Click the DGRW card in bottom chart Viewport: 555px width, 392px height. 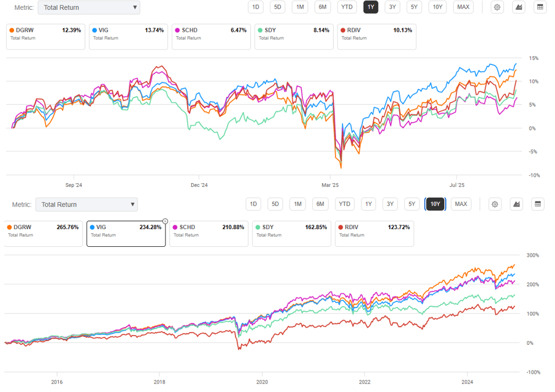click(44, 233)
